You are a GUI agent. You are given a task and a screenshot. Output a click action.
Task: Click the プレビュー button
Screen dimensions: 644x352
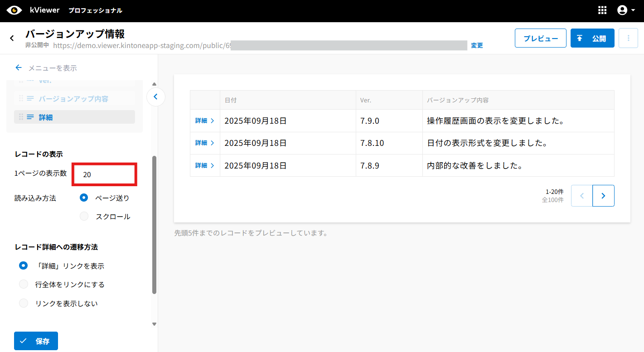click(x=540, y=39)
